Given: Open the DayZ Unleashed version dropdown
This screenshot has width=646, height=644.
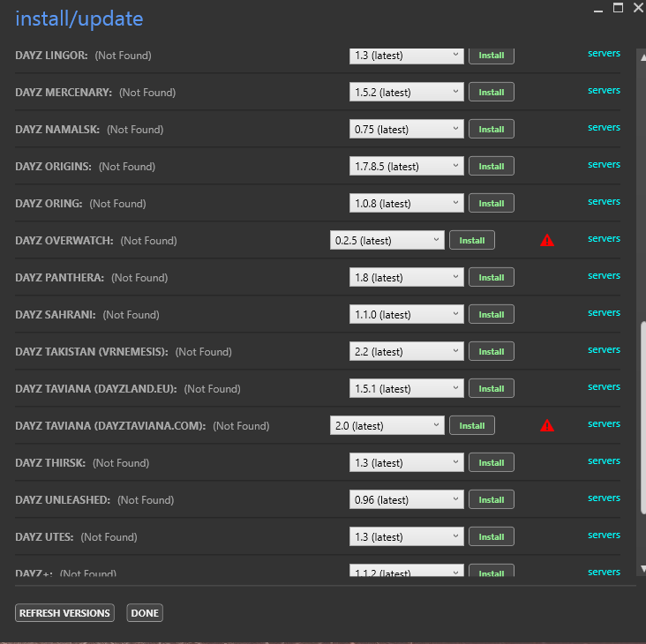Looking at the screenshot, I should tap(406, 499).
